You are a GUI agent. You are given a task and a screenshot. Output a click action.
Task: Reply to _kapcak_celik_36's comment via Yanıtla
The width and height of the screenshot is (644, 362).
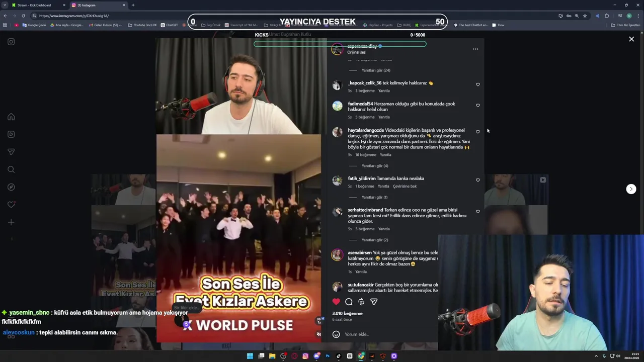pos(384,91)
